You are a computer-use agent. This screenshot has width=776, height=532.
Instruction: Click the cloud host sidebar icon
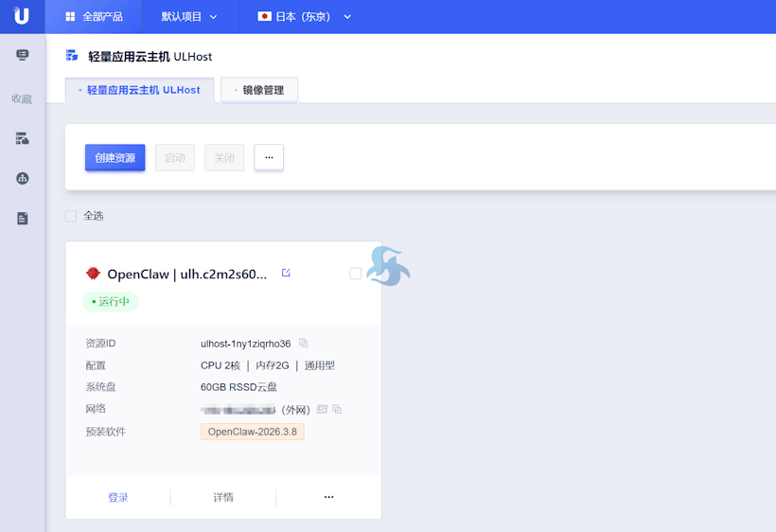click(23, 138)
